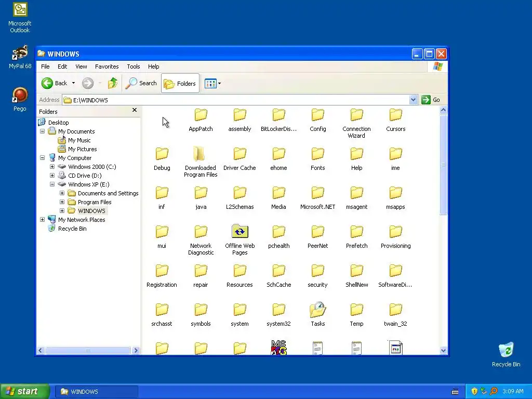Viewport: 532px width, 399px height.
Task: Select the Debug folder icon
Action: (162, 154)
